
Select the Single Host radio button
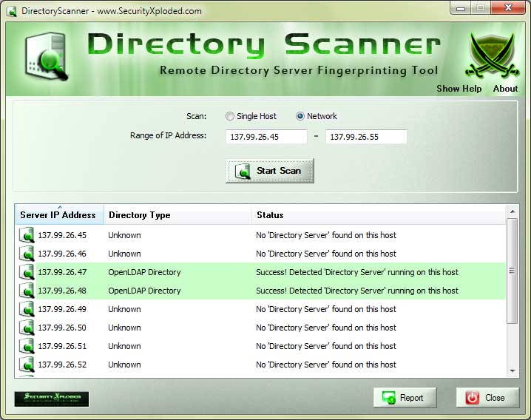230,116
